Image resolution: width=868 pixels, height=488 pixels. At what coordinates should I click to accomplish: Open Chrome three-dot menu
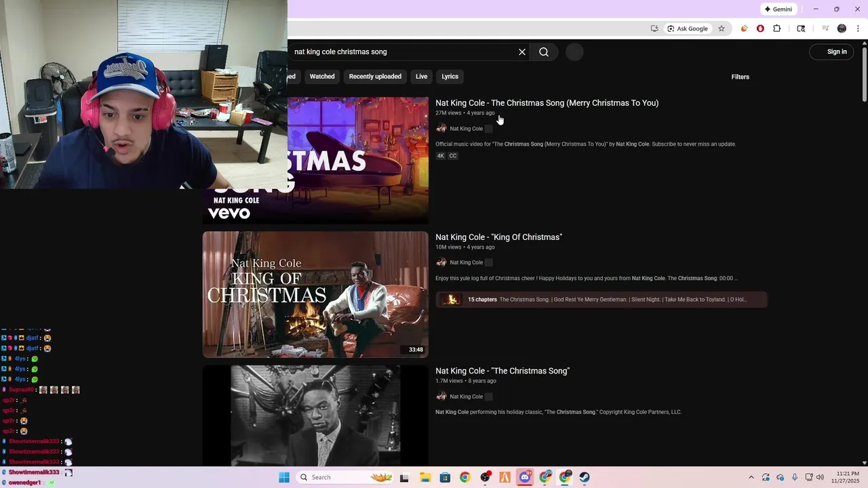click(x=858, y=28)
